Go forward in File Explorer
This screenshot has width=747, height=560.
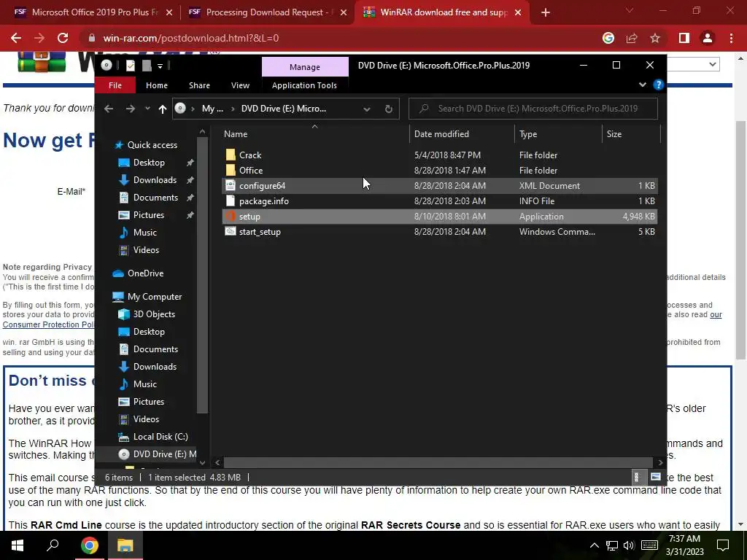click(x=130, y=109)
